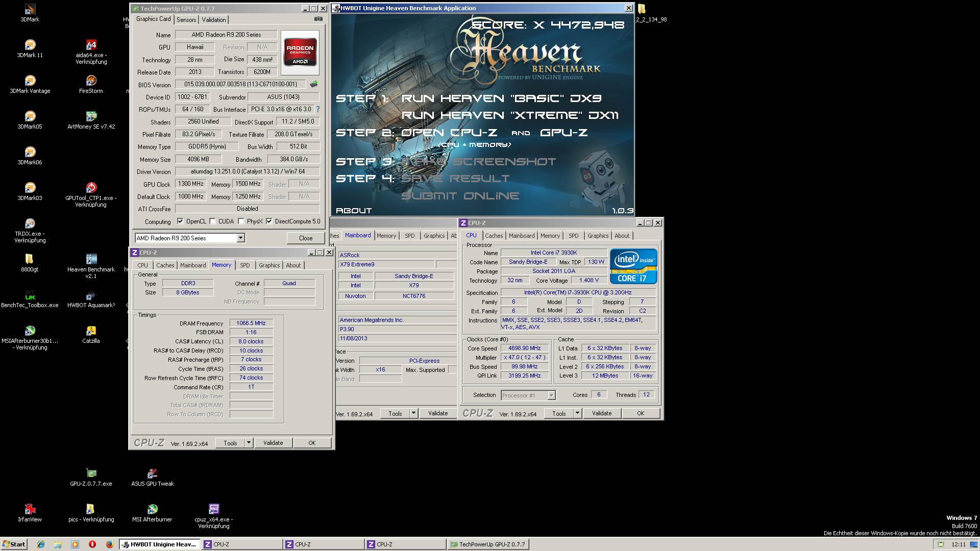Toggle the CUDA checkbox in GPU-Z
This screenshot has width=980, height=551.
tap(213, 221)
